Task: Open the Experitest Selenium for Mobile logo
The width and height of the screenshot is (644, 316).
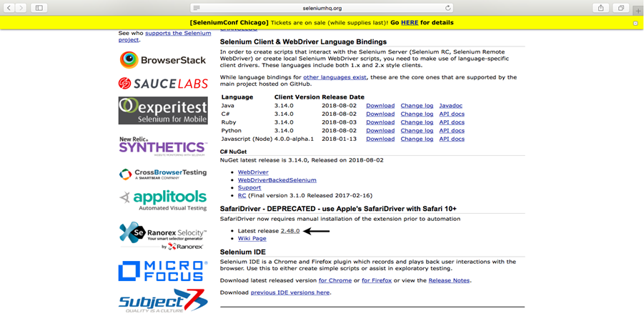Action: click(163, 111)
